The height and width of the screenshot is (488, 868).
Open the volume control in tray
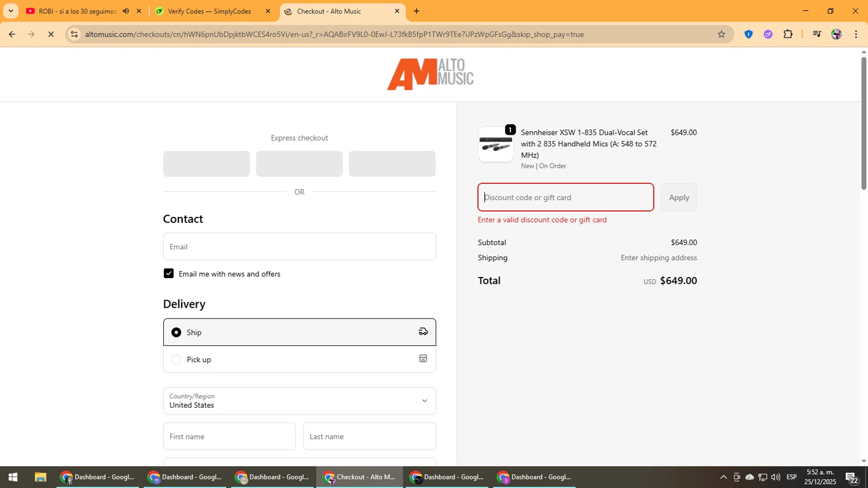click(775, 477)
